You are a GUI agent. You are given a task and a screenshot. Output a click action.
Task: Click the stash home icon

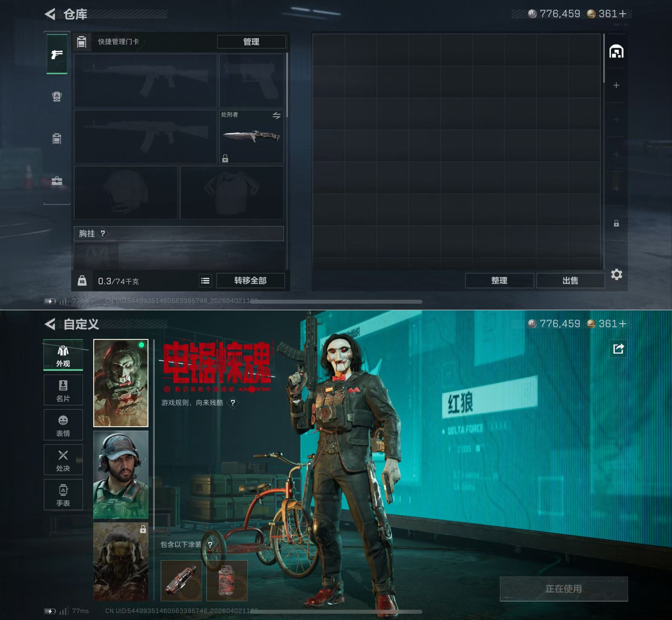(616, 52)
